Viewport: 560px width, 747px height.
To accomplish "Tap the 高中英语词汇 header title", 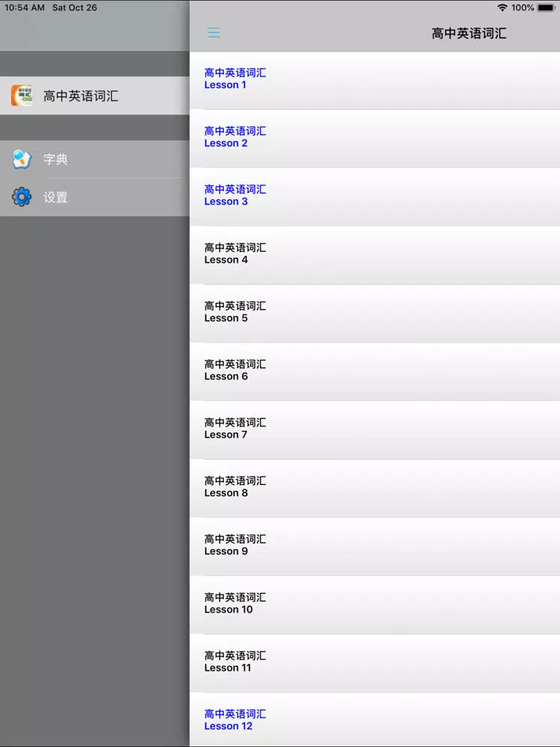I will click(469, 33).
